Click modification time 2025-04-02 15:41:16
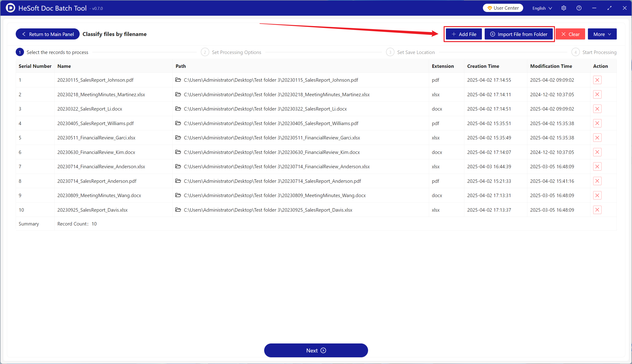 552,181
